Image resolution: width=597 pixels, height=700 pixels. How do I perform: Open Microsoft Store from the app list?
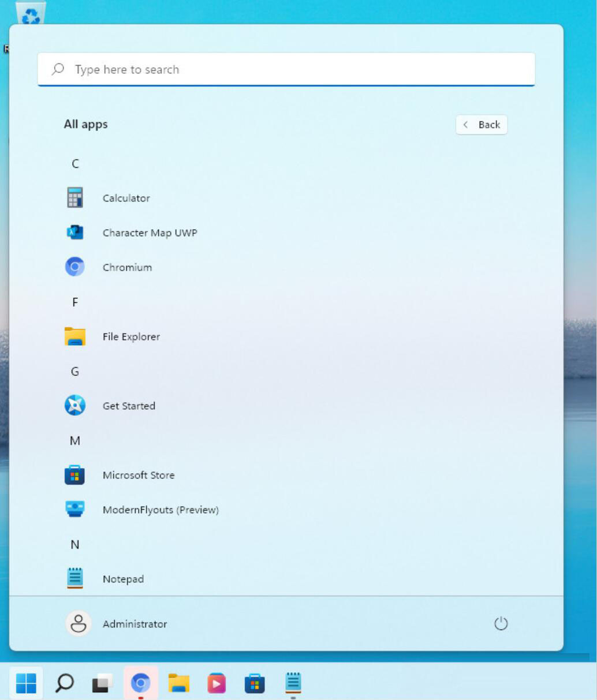(138, 475)
